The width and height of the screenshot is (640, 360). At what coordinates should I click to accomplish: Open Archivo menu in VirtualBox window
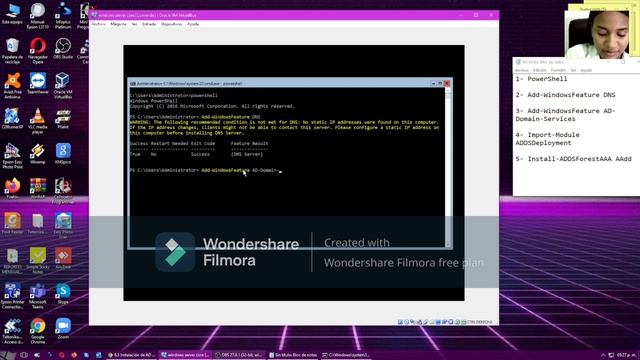click(98, 24)
